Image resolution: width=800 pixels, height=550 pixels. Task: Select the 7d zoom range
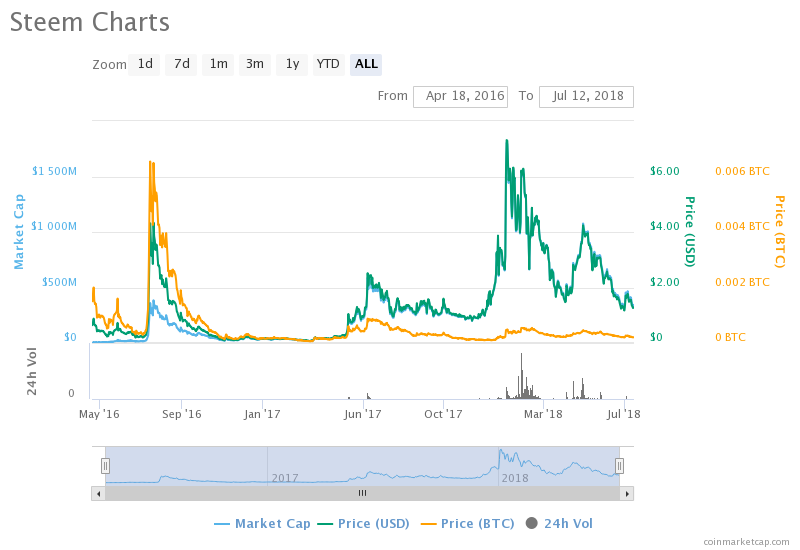point(181,64)
